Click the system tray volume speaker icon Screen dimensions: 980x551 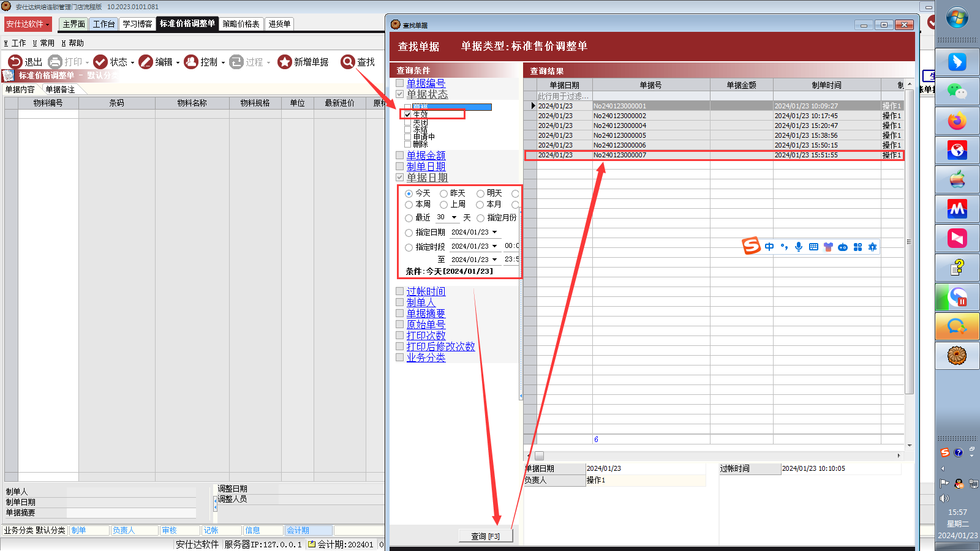[944, 498]
